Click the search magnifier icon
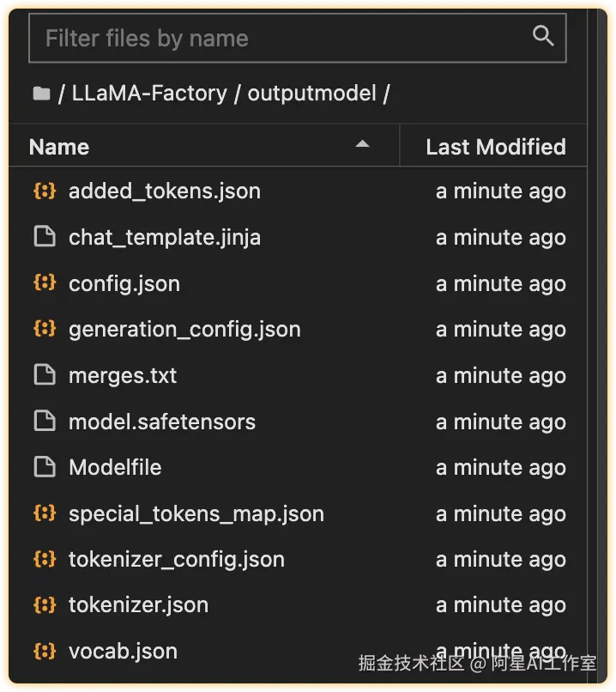The image size is (616, 692). tap(542, 36)
